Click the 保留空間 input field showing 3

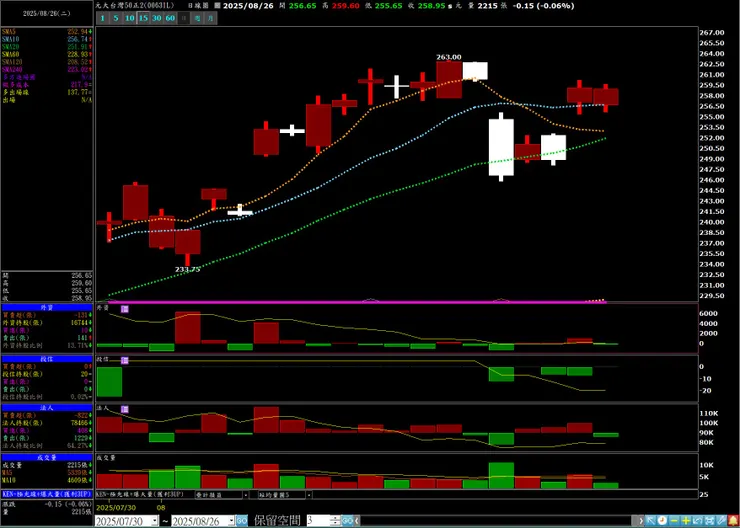click(x=319, y=520)
